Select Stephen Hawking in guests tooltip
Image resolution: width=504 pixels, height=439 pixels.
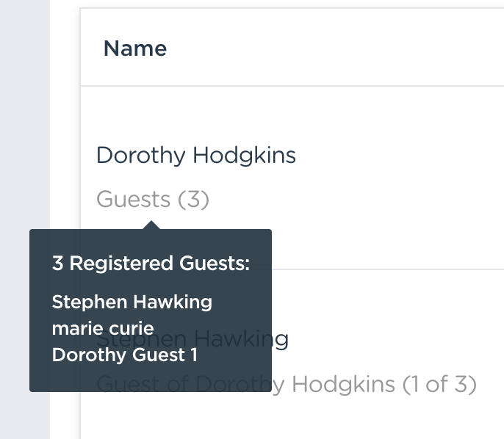(132, 302)
